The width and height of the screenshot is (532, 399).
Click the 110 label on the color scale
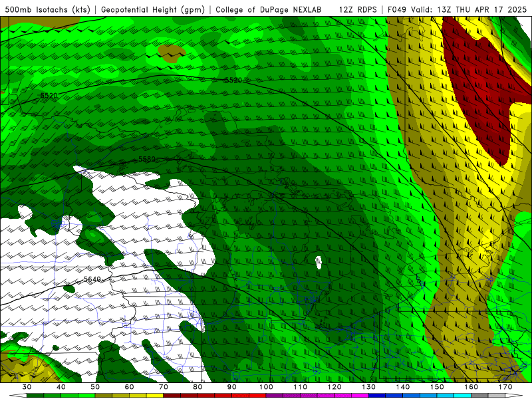pos(301,387)
